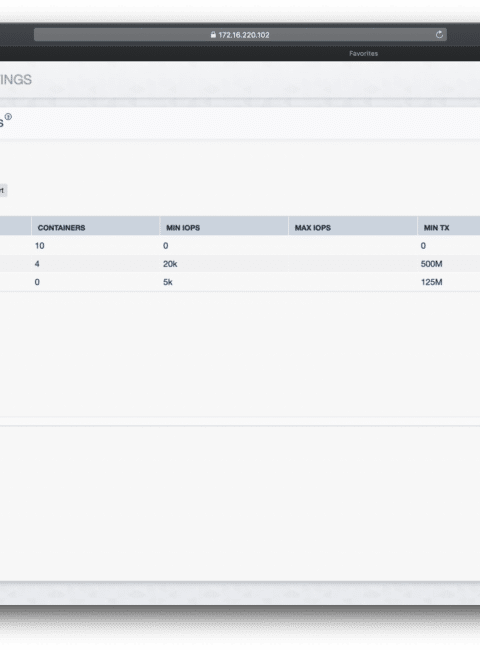Select the min TX value 0 in first row

(x=423, y=246)
